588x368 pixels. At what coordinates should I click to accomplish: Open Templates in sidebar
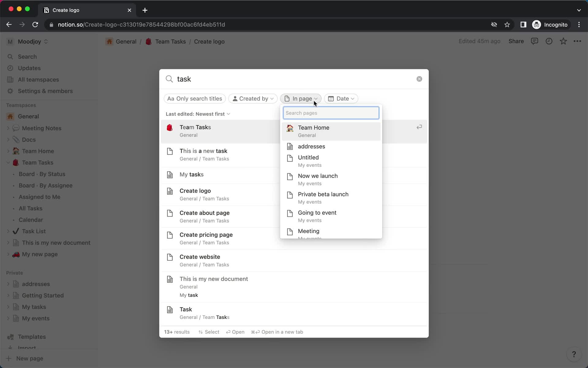32,337
